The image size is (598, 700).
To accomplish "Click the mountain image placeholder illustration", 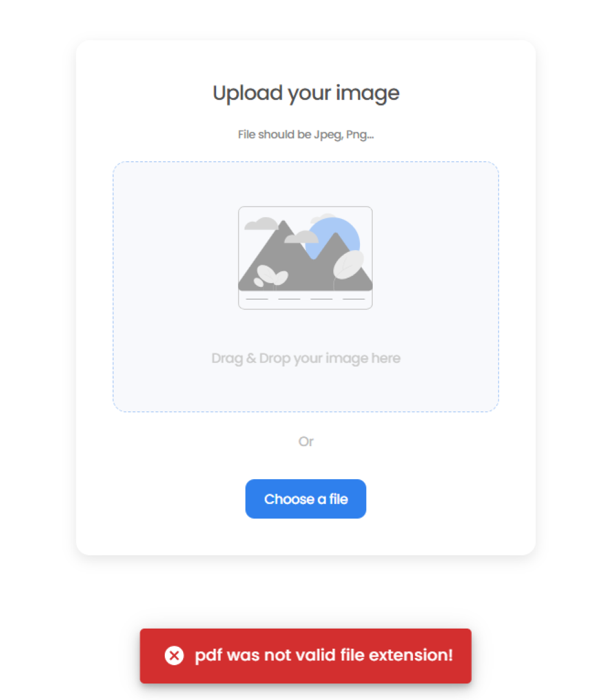I will 305,258.
